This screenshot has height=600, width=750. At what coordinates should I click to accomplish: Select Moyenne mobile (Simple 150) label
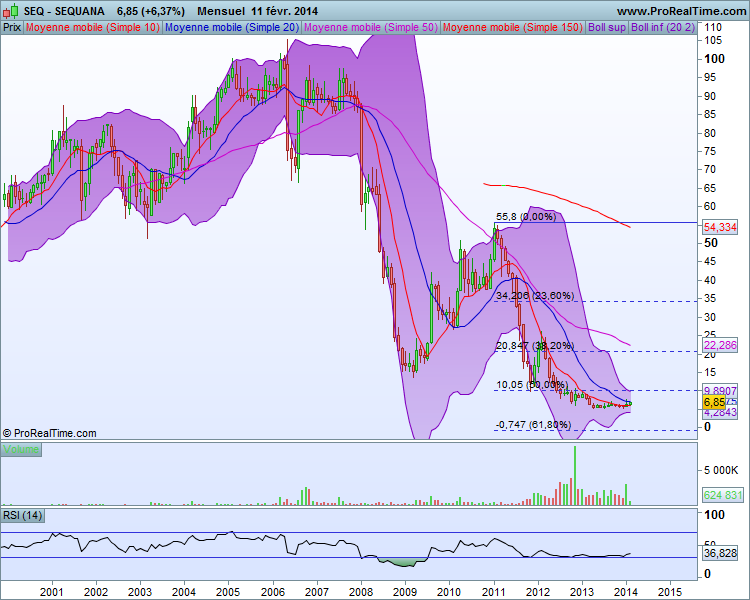[513, 27]
